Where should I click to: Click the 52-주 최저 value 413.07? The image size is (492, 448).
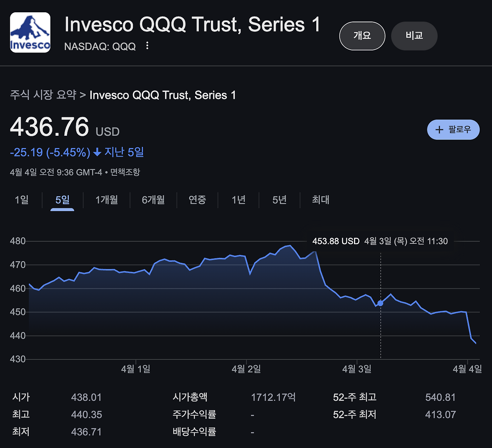click(440, 415)
